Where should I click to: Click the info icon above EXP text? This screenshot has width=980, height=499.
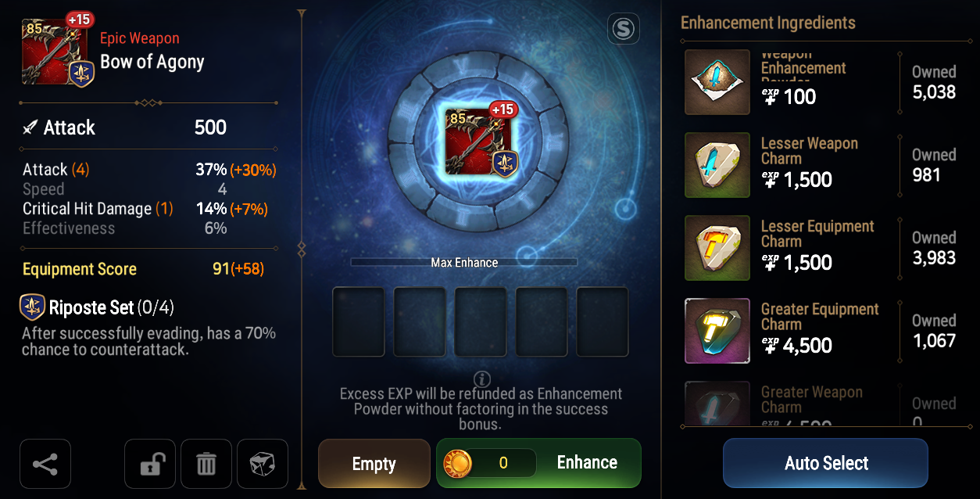[482, 379]
